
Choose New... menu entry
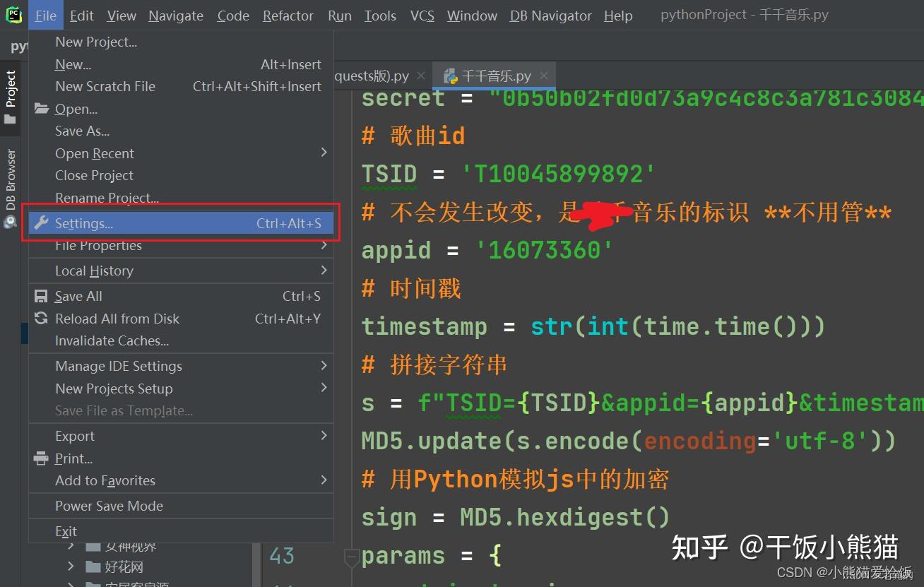[x=181, y=64]
